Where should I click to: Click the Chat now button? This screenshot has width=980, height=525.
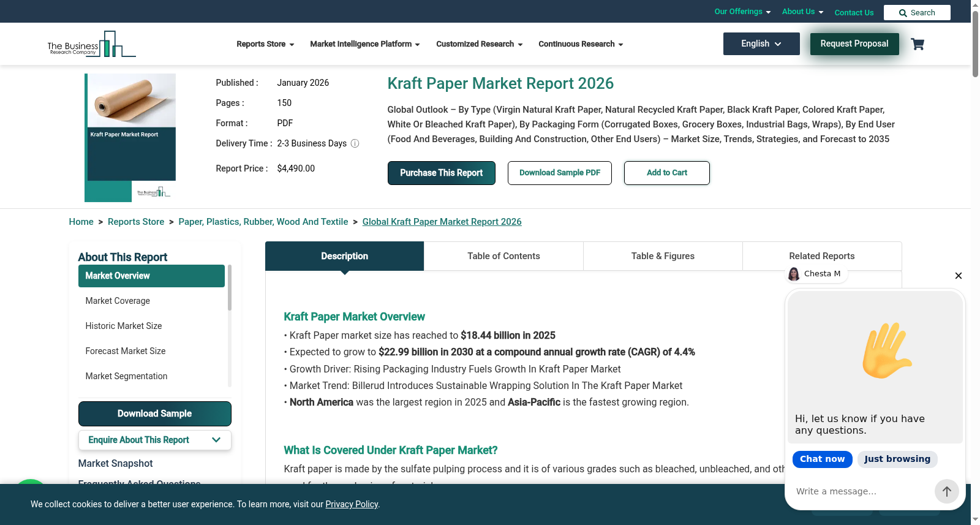click(x=822, y=459)
